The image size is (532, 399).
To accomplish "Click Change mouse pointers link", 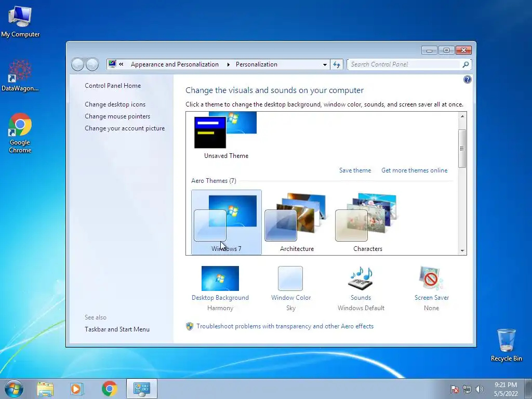I will click(117, 116).
